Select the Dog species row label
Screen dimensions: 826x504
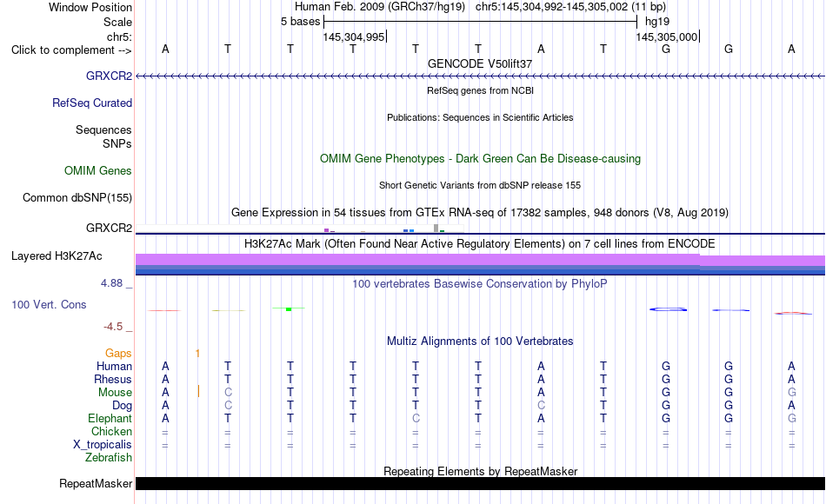122,406
